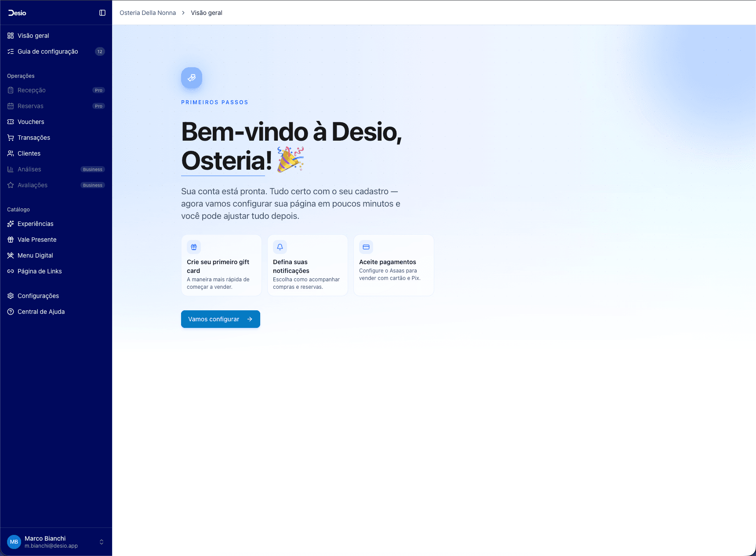
Task: Click Osteria Della Nonna breadcrumb link
Action: [148, 13]
